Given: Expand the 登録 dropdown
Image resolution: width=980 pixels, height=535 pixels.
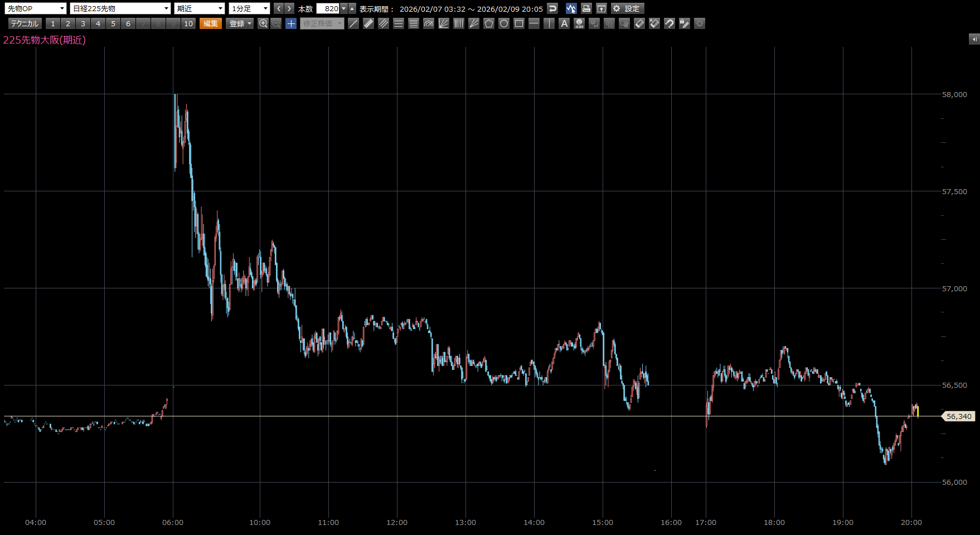Looking at the screenshot, I should tap(240, 23).
